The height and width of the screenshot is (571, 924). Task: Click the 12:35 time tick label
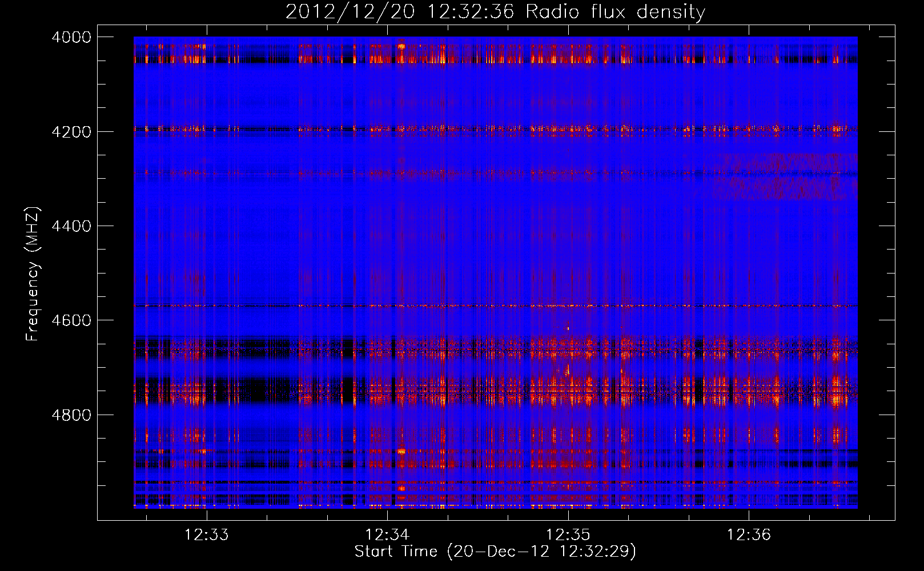point(568,535)
